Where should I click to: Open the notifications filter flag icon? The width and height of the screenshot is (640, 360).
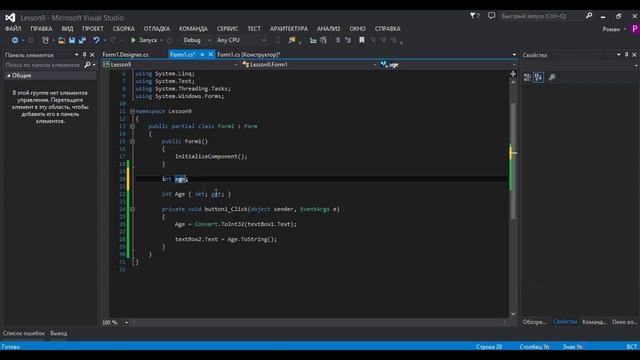473,16
